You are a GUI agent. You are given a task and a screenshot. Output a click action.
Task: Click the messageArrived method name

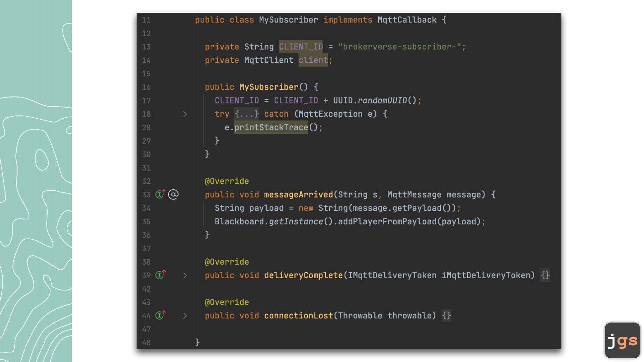(298, 194)
